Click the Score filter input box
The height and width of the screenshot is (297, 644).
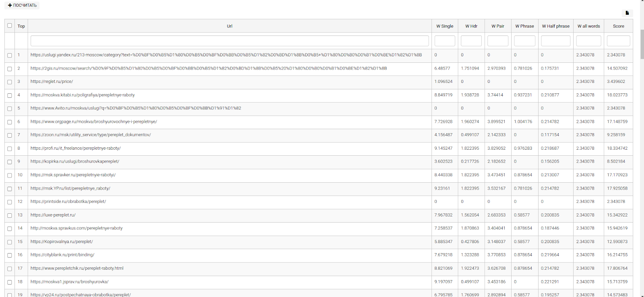coord(618,41)
